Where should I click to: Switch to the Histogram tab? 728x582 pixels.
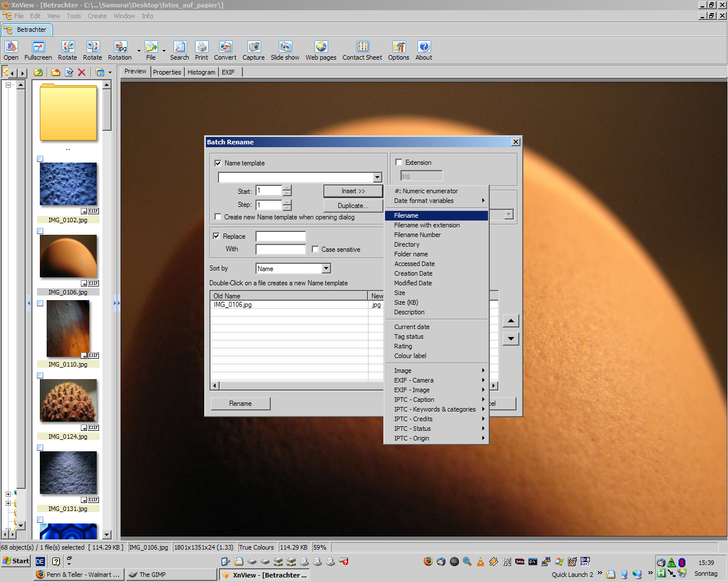coord(201,72)
